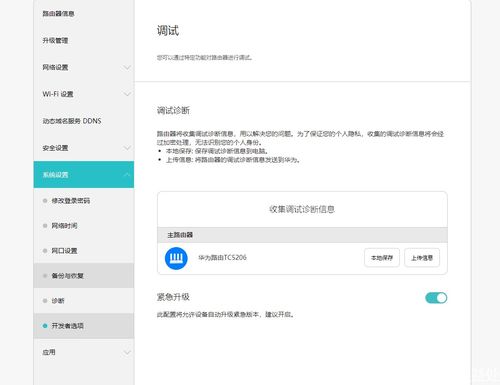500x385 pixels.
Task: Expand the 网络设置 menu chevron
Action: pos(127,67)
